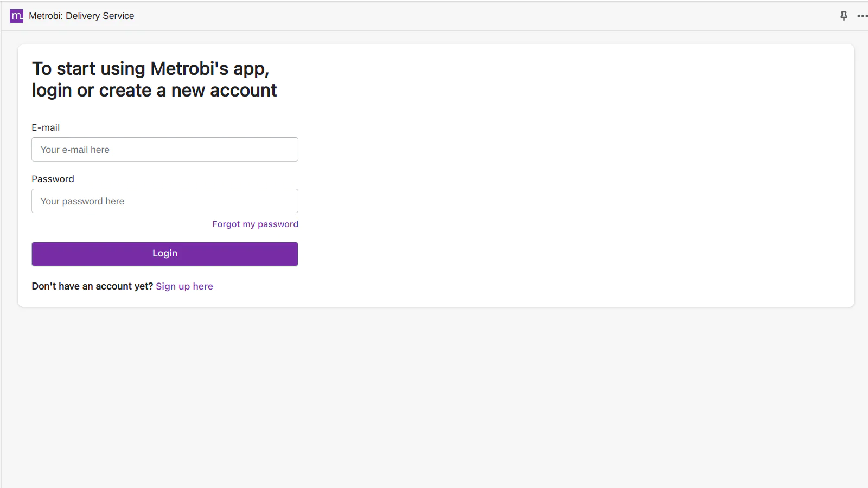Click the word "here" in the sign-up link
Viewport: 868px width, 488px height.
[x=203, y=286]
